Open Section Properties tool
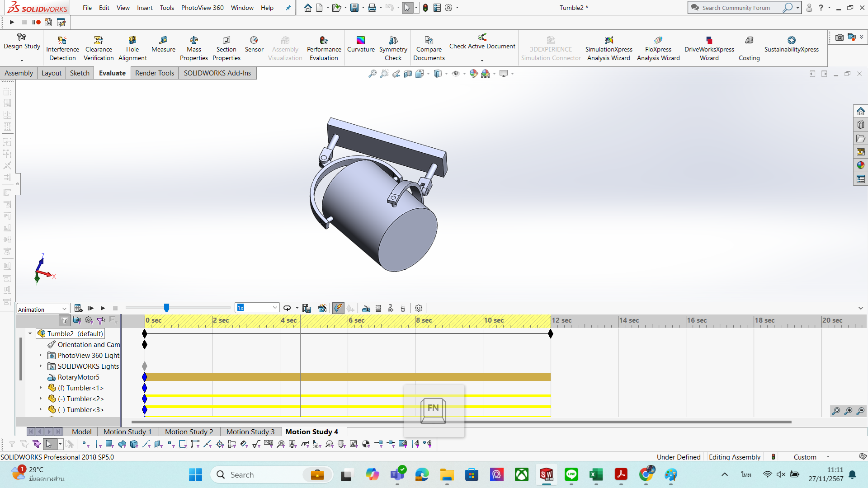The image size is (868, 488). click(x=226, y=48)
